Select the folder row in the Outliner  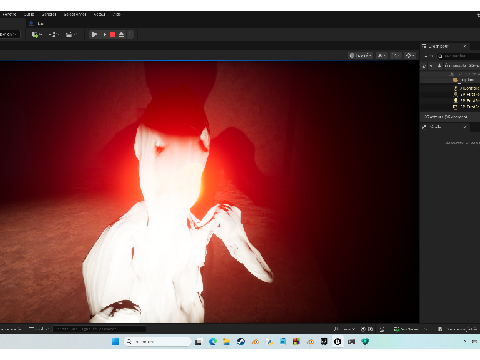click(x=450, y=80)
